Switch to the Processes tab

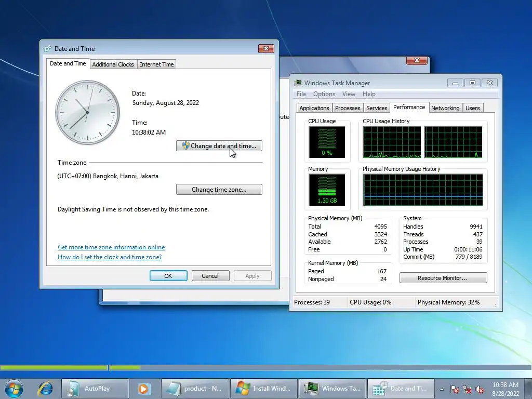coord(348,108)
